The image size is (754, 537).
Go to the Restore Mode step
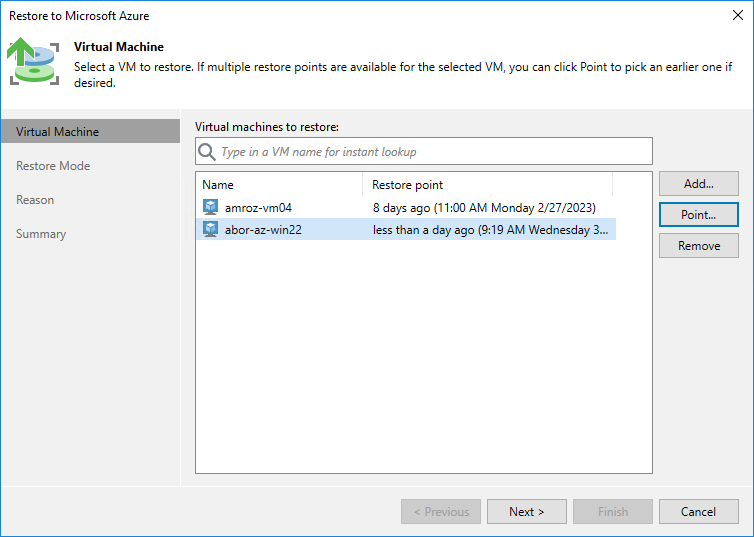point(53,166)
